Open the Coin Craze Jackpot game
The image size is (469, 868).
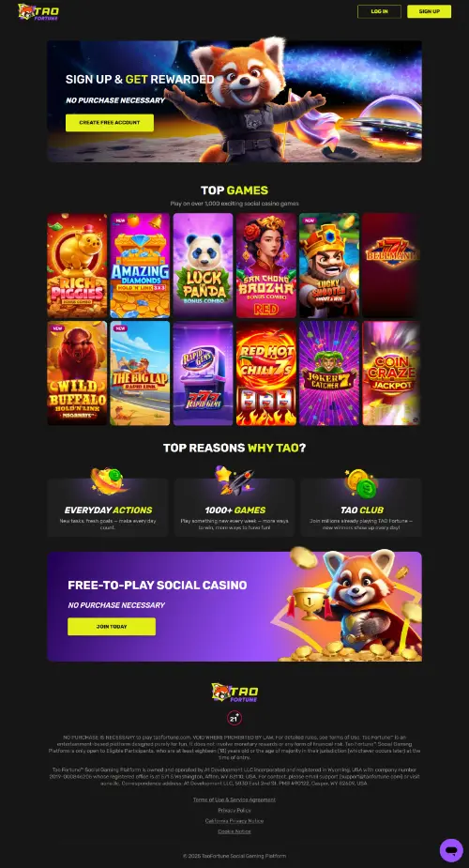pyautogui.click(x=391, y=373)
